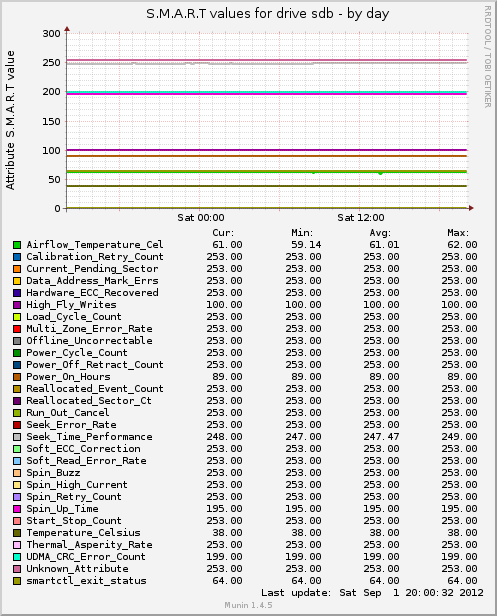Click the red Multi_Zone_Error_Rate legend swatch
Image resolution: width=497 pixels, height=616 pixels.
(17, 329)
